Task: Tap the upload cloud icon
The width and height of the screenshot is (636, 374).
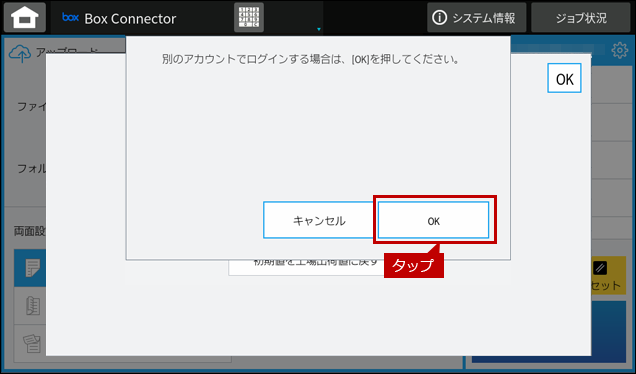Action: [x=20, y=54]
